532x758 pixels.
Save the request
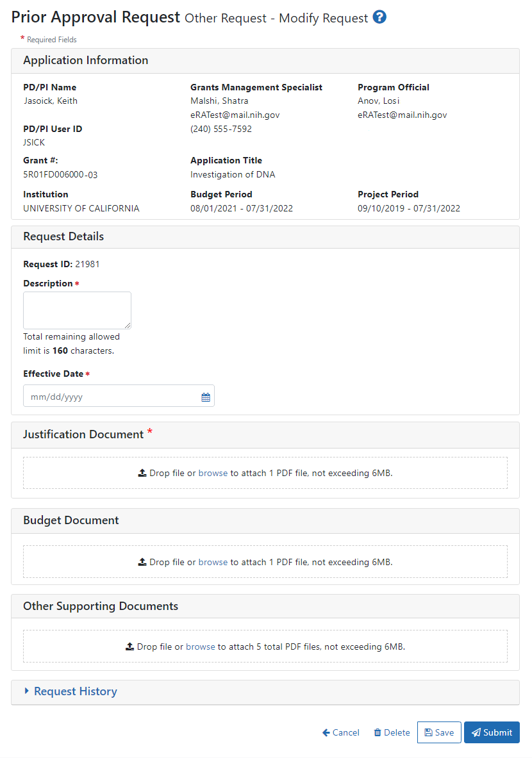pyautogui.click(x=439, y=732)
